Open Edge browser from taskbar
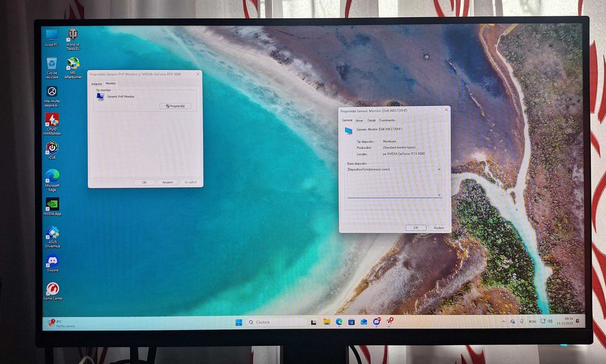Screen dimensions: 606x364 (x=339, y=322)
